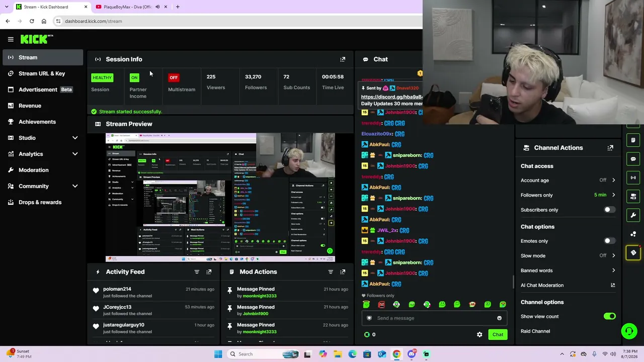Open Microsoft Edge from the taskbar
The height and width of the screenshot is (362, 644).
coord(352,354)
